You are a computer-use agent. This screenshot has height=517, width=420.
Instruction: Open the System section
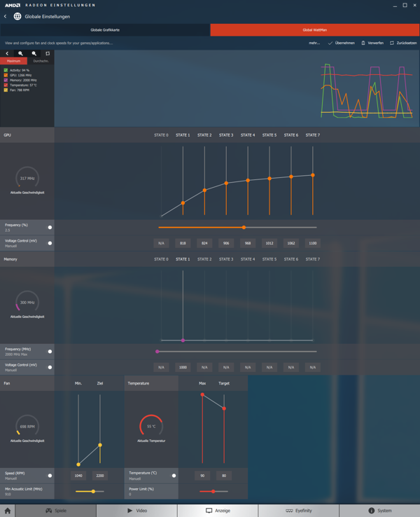click(379, 511)
